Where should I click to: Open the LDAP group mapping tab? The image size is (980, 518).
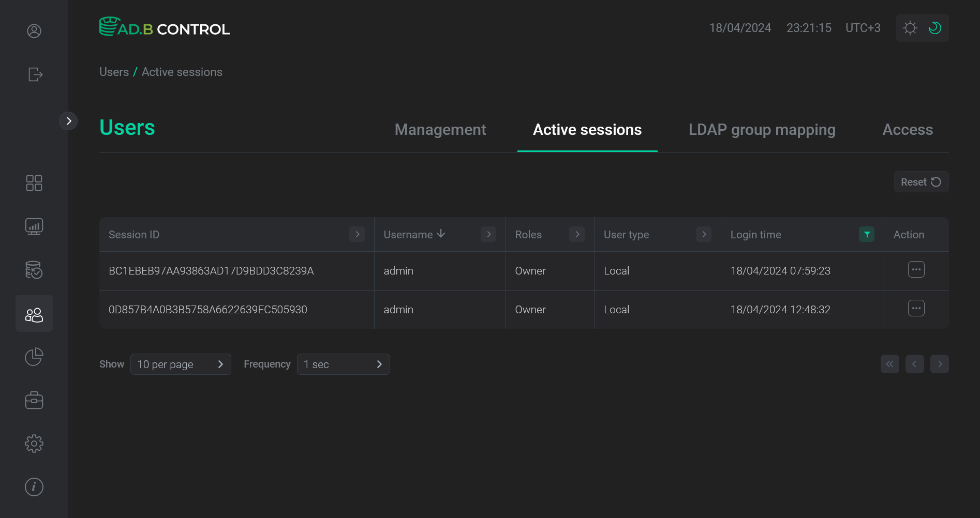coord(762,130)
